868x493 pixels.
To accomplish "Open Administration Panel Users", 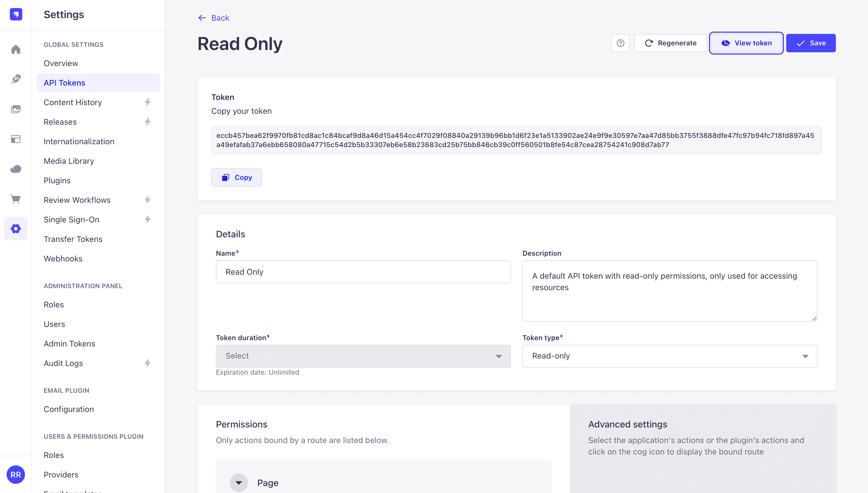I will click(x=98, y=324).
